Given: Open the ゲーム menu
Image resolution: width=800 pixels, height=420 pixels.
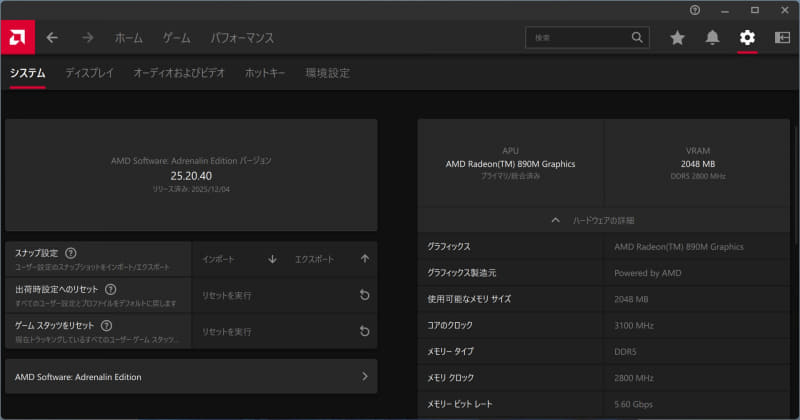Looking at the screenshot, I should (177, 38).
